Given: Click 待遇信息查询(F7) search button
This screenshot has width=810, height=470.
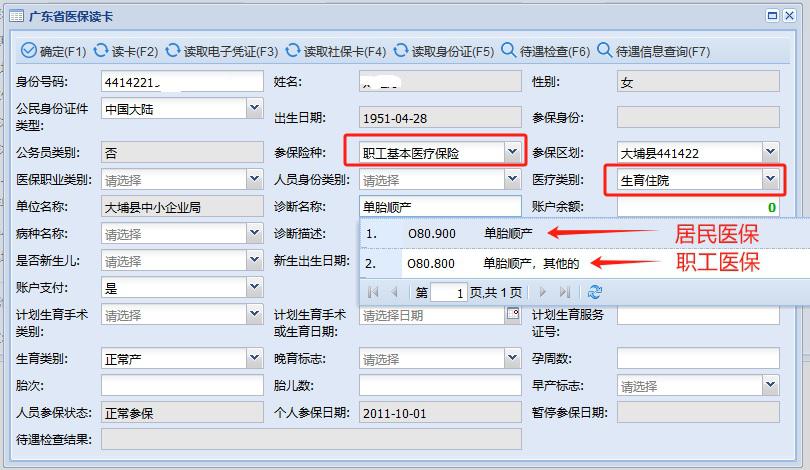Looking at the screenshot, I should [x=652, y=51].
